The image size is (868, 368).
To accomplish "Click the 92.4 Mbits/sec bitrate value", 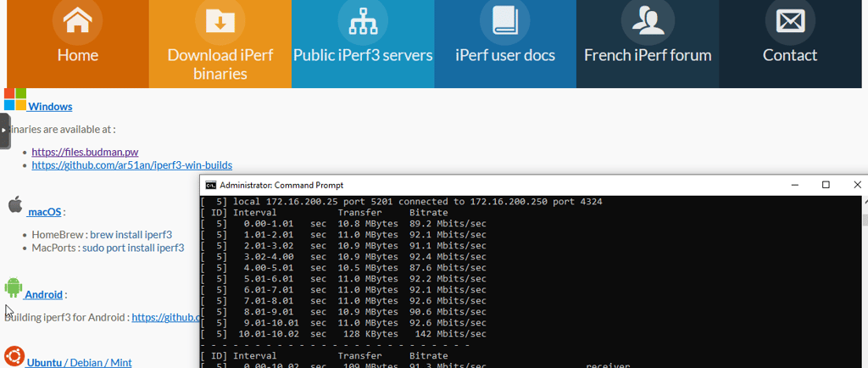I will (448, 257).
